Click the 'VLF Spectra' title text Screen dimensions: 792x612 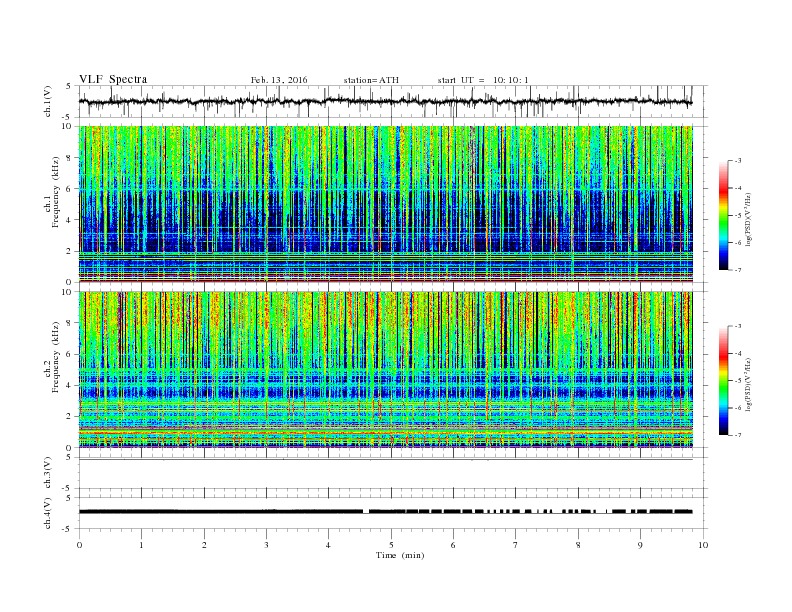click(113, 79)
